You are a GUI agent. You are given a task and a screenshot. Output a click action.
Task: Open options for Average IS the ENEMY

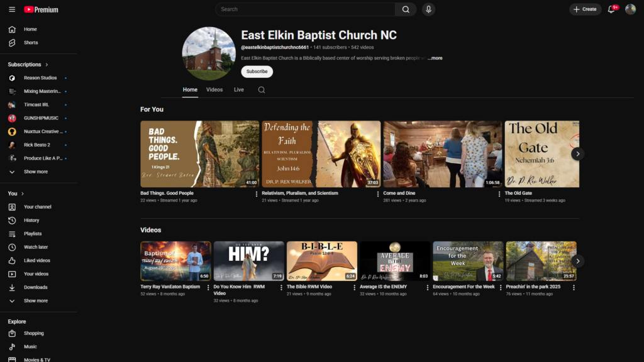(x=427, y=288)
